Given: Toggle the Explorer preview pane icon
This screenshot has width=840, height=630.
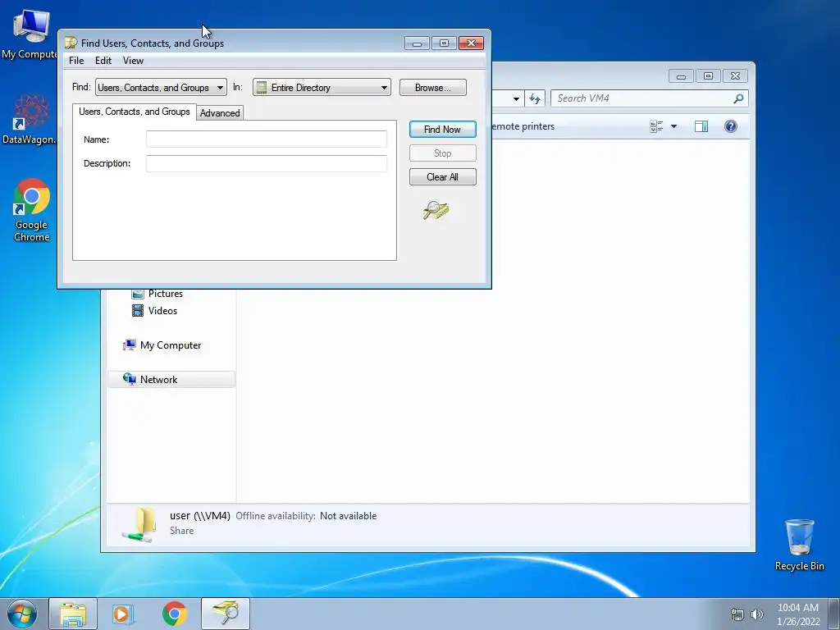Looking at the screenshot, I should (x=701, y=126).
